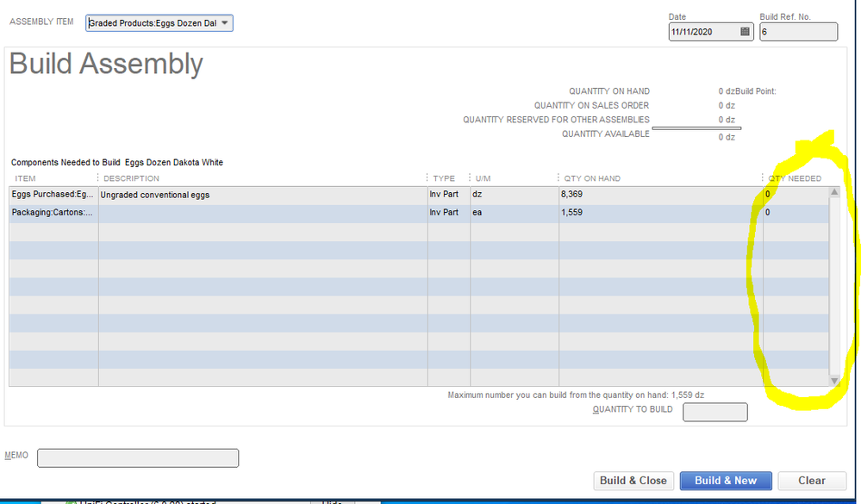Viewport: 861px width, 504px height.
Task: Click the Assembly Item combo box text
Action: (153, 23)
